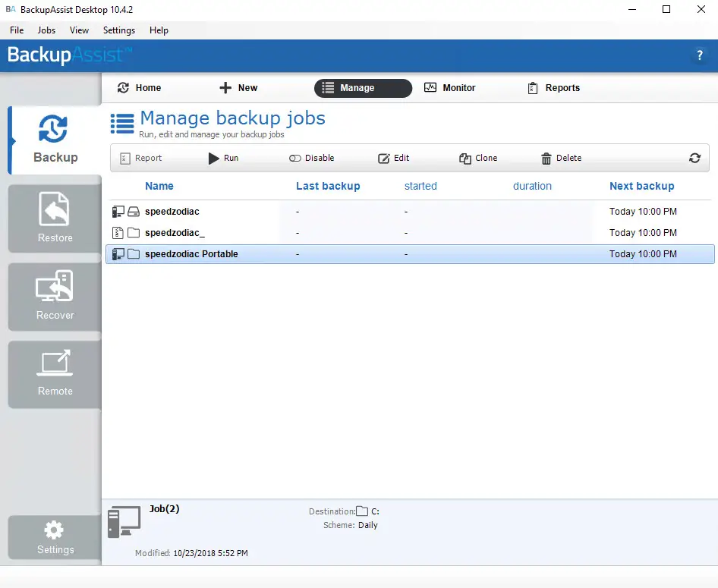Click the Job(2) title in details pane
Viewport: 718px width, 588px height.
pos(165,509)
